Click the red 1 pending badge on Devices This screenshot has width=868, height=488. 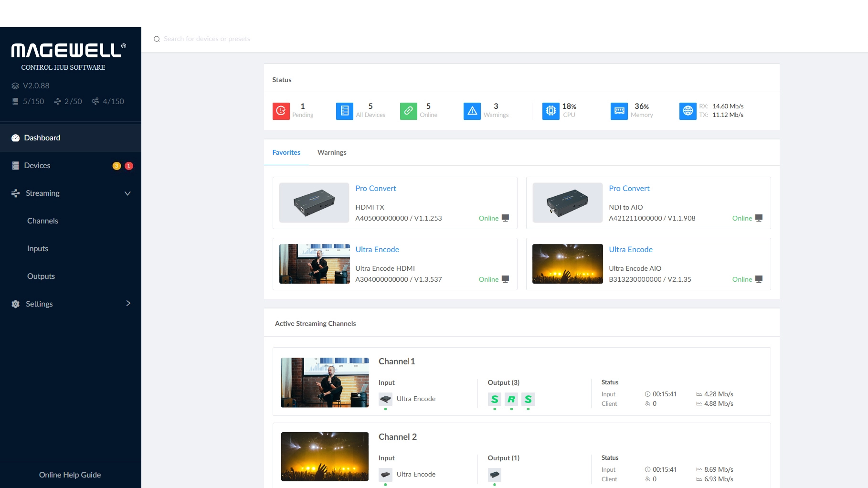(129, 166)
